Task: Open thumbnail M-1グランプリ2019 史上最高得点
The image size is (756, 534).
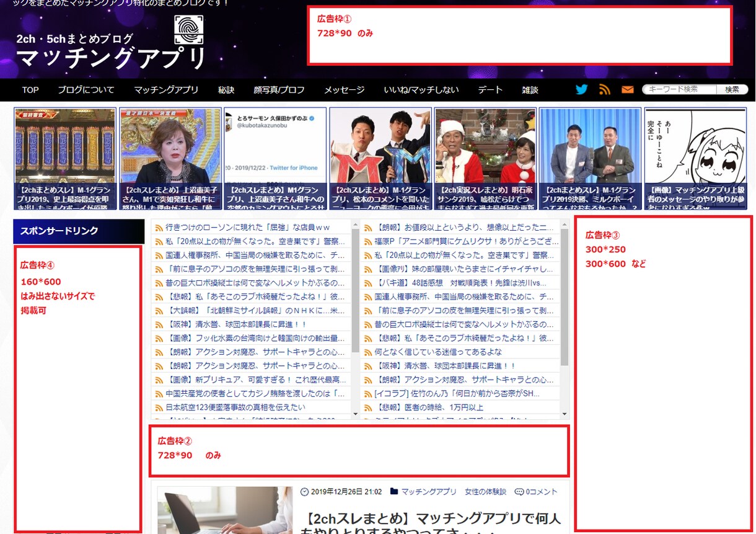Action: tap(65, 159)
